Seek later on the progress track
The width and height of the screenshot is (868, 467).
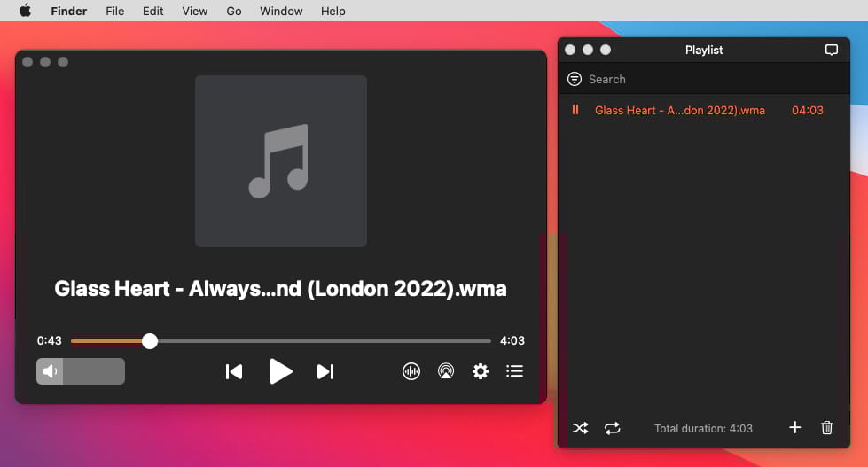pos(325,341)
